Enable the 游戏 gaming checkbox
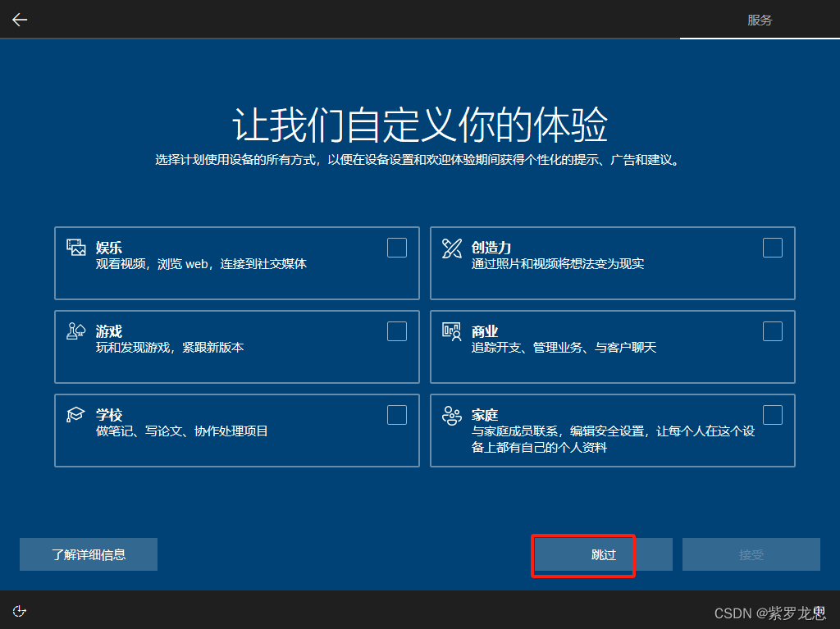This screenshot has height=629, width=840. (x=397, y=331)
